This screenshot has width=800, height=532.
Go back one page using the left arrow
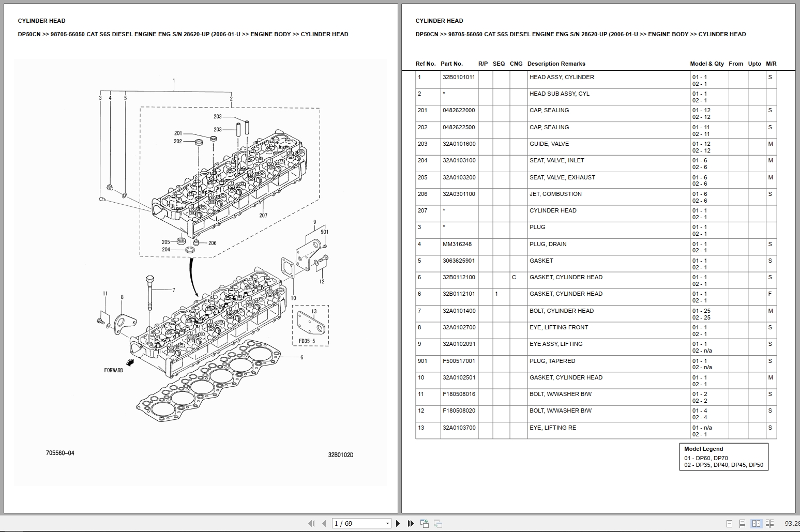coord(325,523)
